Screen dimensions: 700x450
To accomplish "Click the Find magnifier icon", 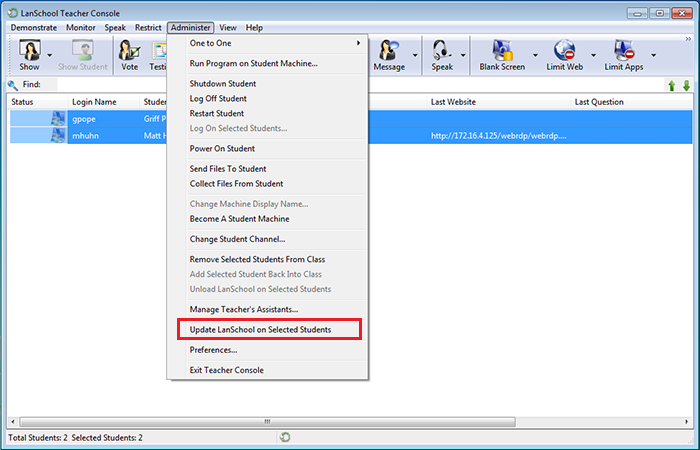I will (x=12, y=85).
